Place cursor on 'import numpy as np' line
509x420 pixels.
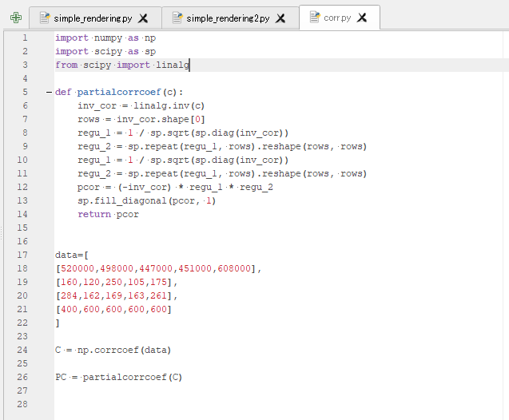click(105, 38)
